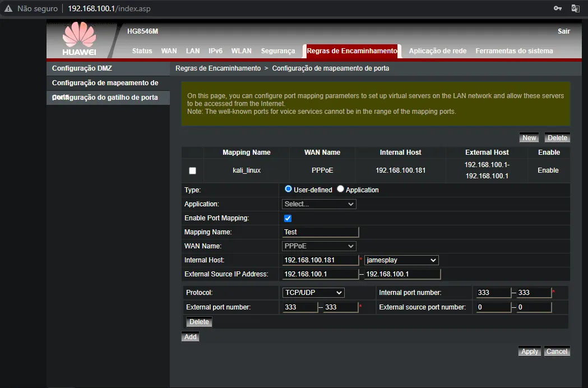Screen dimensions: 588x388
Task: Check the kali_linux mapping row checkbox
Action: click(x=193, y=170)
